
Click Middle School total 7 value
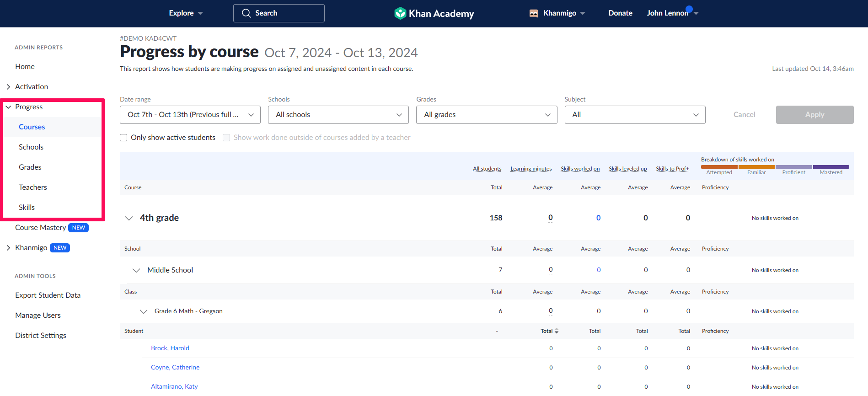500,270
